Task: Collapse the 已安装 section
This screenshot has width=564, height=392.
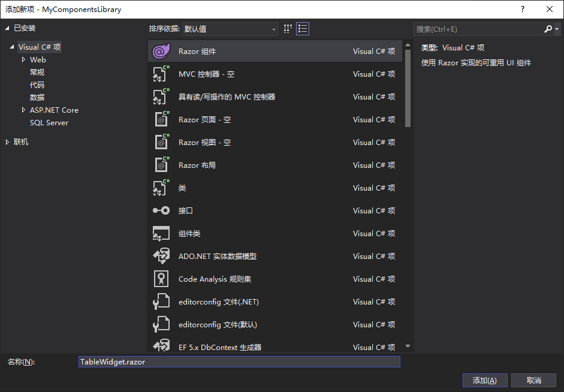Action: (7, 28)
